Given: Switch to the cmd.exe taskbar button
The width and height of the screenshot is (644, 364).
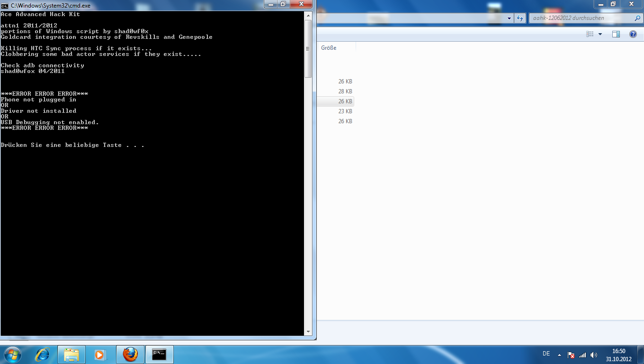Looking at the screenshot, I should pyautogui.click(x=160, y=355).
